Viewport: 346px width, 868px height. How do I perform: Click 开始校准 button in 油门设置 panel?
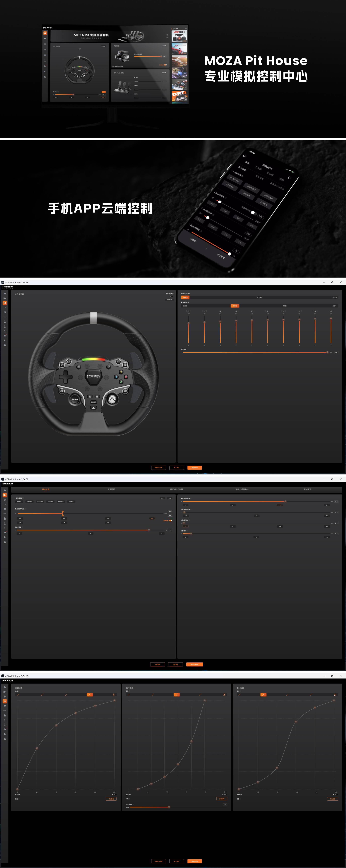coord(333,799)
